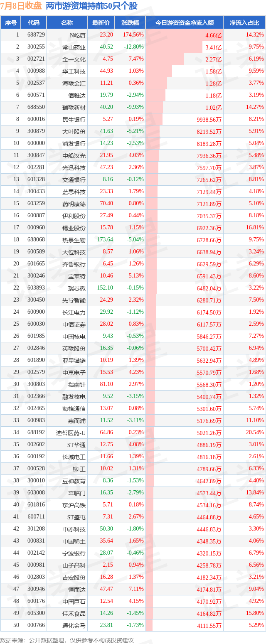Select the stock name 金一文化
The image size is (266, 644).
click(x=74, y=59)
